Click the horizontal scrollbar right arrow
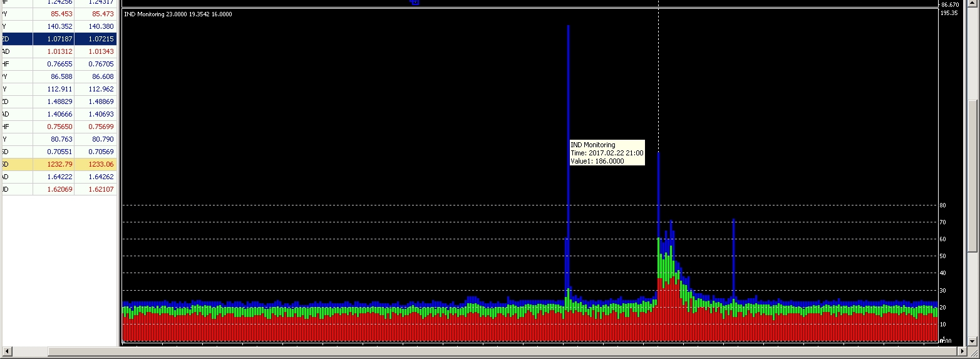The width and height of the screenshot is (980, 359). click(x=961, y=351)
